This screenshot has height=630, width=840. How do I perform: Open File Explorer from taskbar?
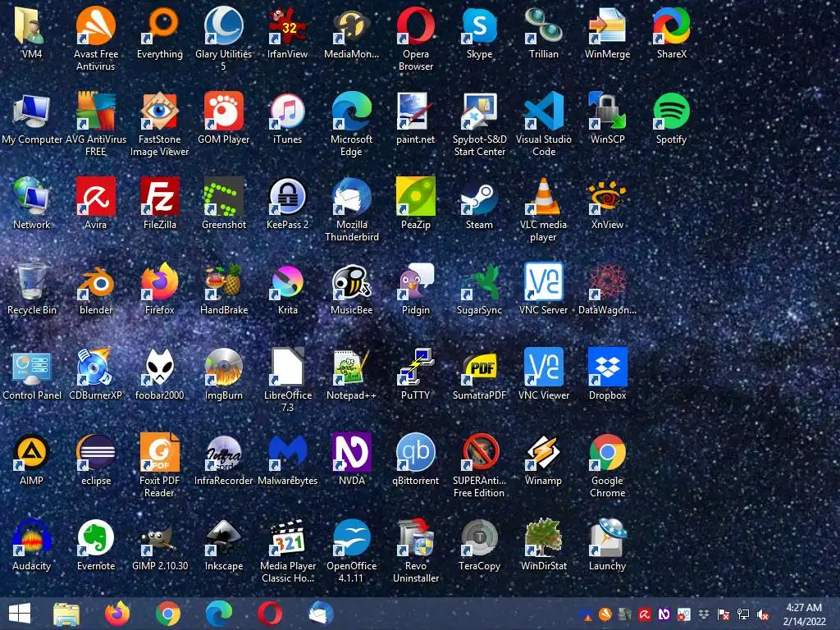[x=66, y=614]
